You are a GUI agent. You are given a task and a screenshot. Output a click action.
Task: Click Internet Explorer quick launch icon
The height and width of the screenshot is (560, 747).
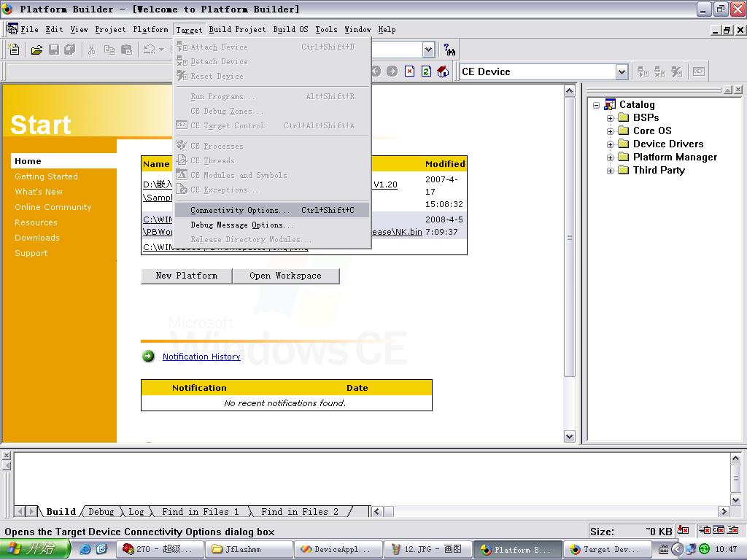tap(85, 549)
